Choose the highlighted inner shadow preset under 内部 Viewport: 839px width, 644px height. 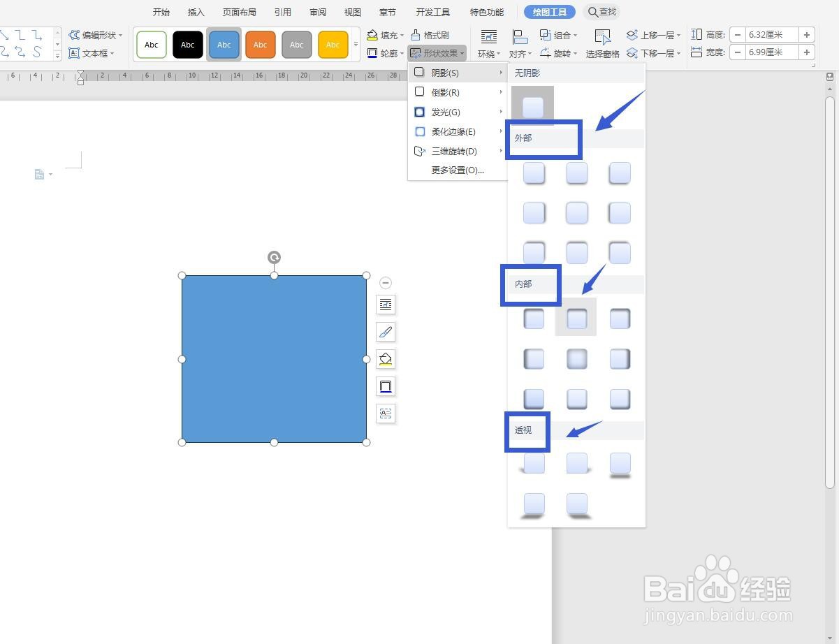coord(576,319)
